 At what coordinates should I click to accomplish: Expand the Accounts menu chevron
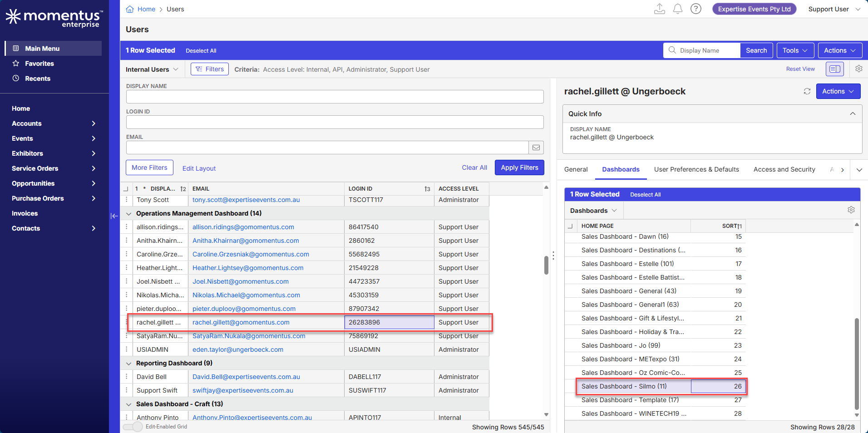click(x=94, y=123)
